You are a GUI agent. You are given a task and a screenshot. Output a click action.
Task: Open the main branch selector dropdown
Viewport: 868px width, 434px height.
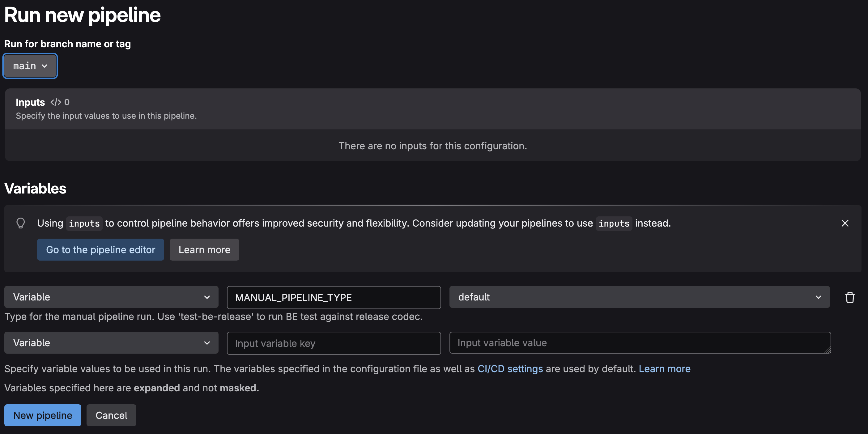click(x=30, y=66)
